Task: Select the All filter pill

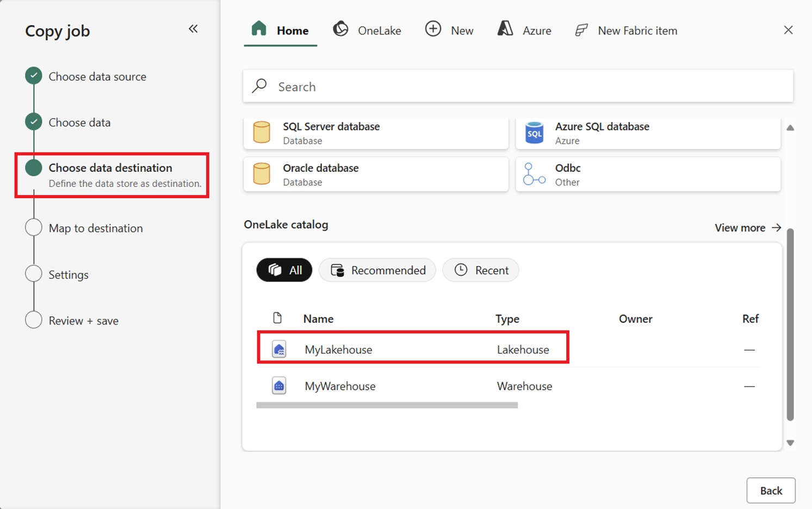Action: click(284, 270)
